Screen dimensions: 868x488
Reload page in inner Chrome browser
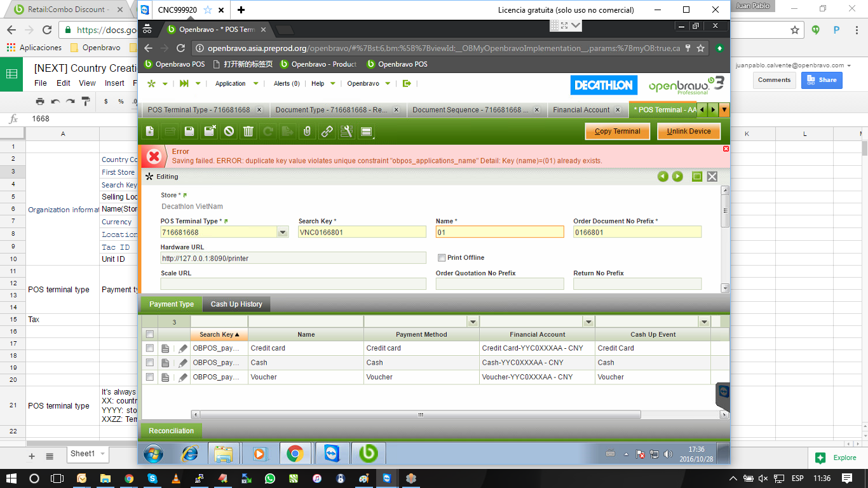click(x=180, y=48)
